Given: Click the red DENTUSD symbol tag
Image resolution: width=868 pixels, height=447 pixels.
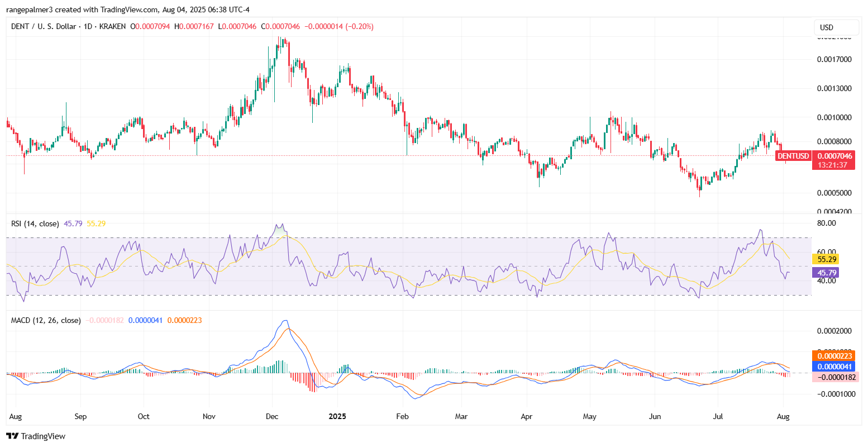Looking at the screenshot, I should [793, 156].
